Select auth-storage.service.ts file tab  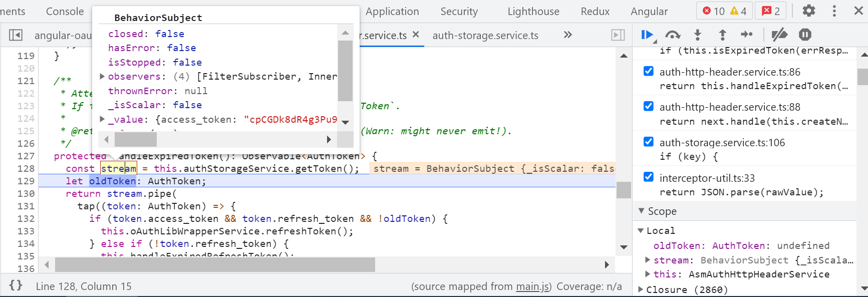coord(485,35)
